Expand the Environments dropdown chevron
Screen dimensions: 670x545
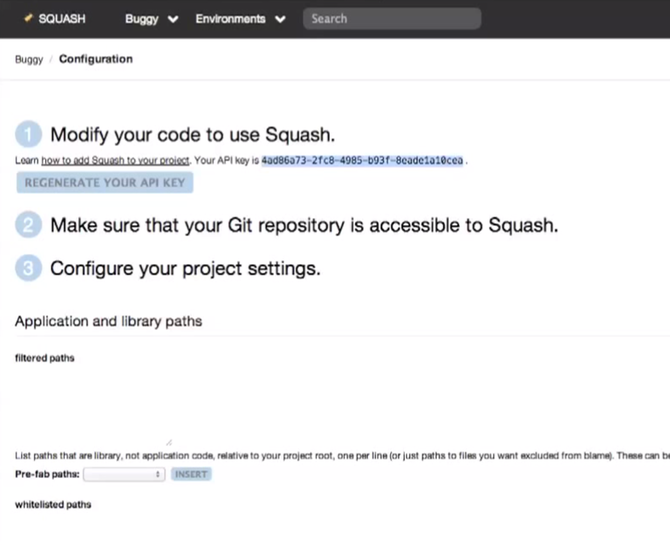tap(280, 19)
